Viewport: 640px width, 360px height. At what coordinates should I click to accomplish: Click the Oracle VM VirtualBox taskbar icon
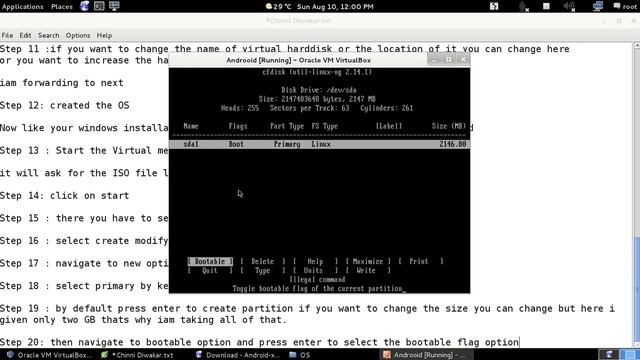point(10,355)
